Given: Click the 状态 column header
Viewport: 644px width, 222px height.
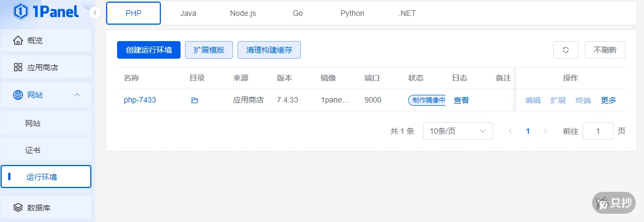Looking at the screenshot, I should (416, 78).
